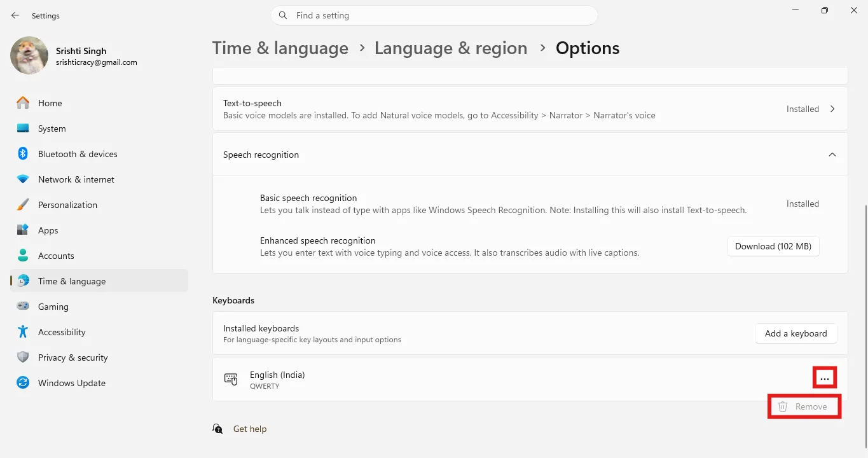Click the Windows Update arrows icon

pos(23,383)
